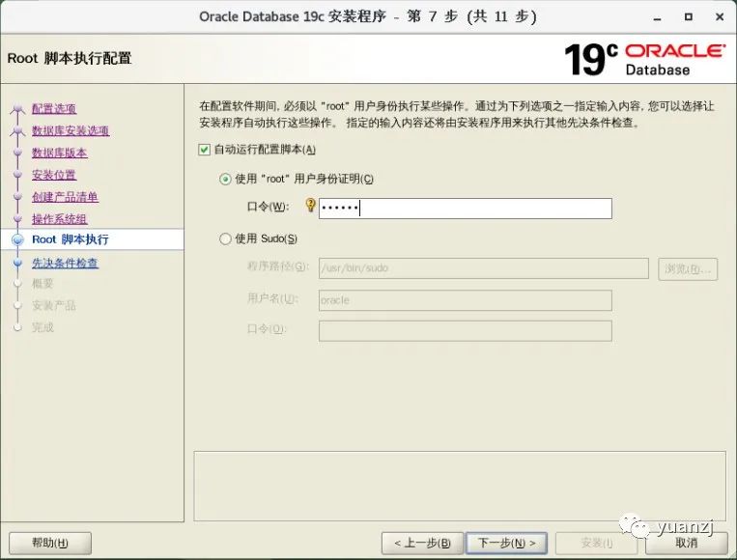737x560 pixels.
Task: Click the 安装位置 step bullet
Action: point(17,175)
